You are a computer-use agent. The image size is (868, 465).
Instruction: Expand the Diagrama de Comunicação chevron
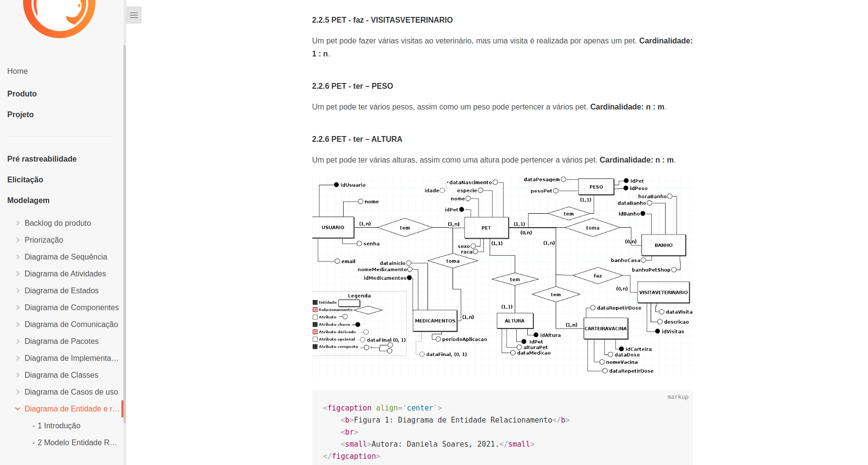coord(18,324)
